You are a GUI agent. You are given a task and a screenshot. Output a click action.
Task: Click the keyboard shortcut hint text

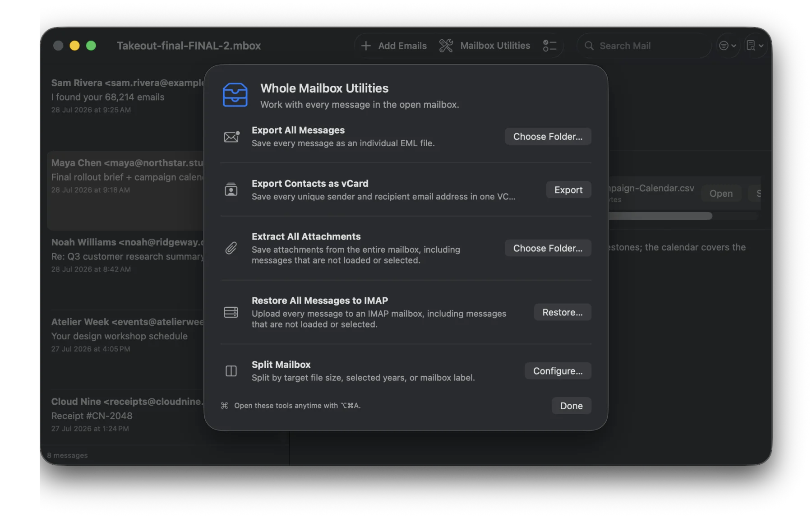coord(297,406)
